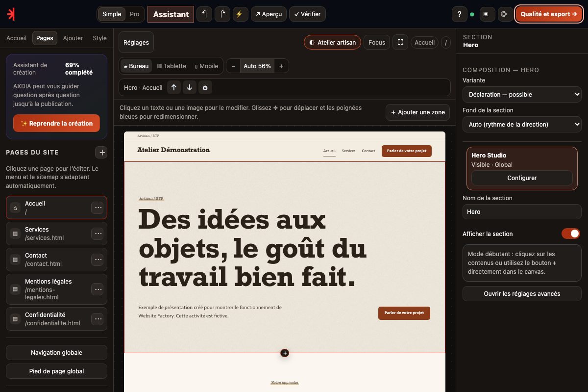Click the circular plus below the hero

click(x=285, y=353)
